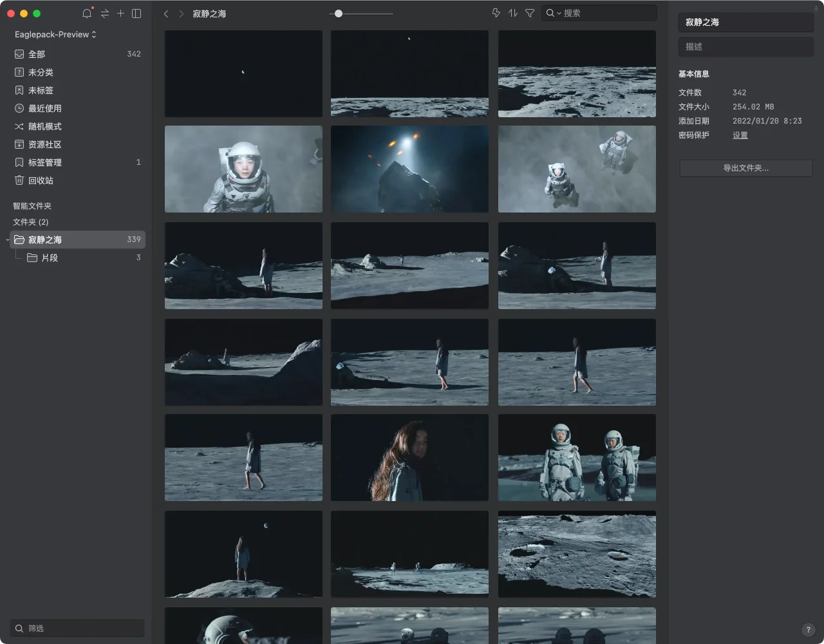Select 未标签 in the sidebar
The height and width of the screenshot is (644, 824).
[77, 90]
